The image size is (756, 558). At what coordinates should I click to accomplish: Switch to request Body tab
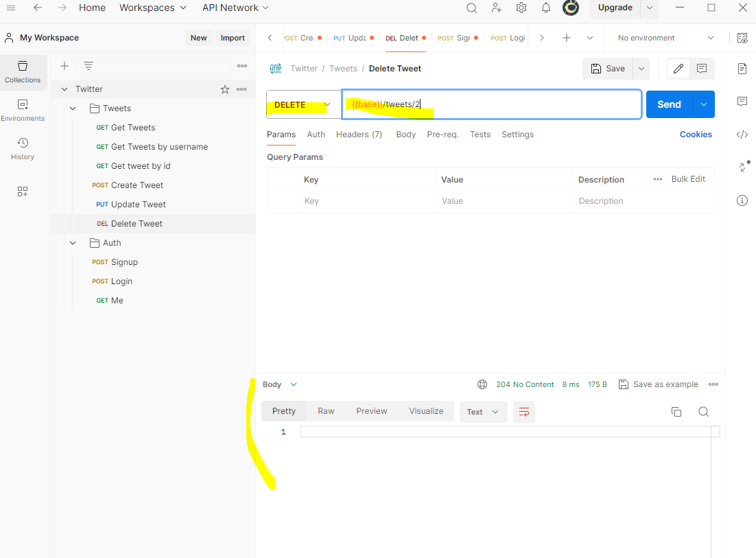pos(406,135)
